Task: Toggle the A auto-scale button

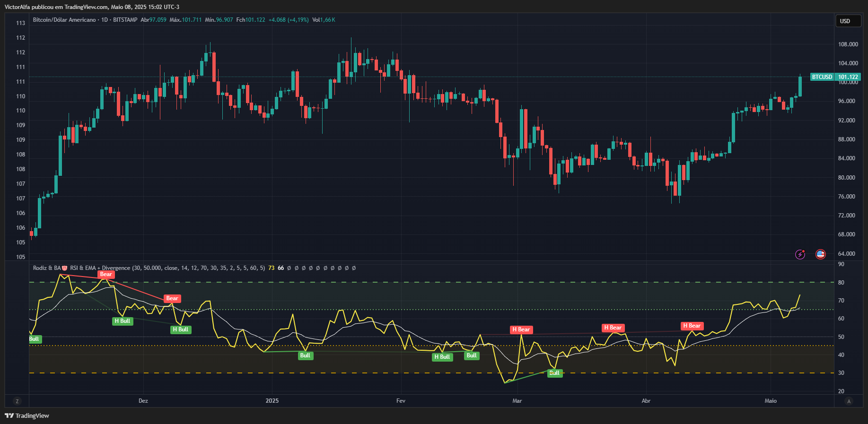Action: click(x=849, y=401)
